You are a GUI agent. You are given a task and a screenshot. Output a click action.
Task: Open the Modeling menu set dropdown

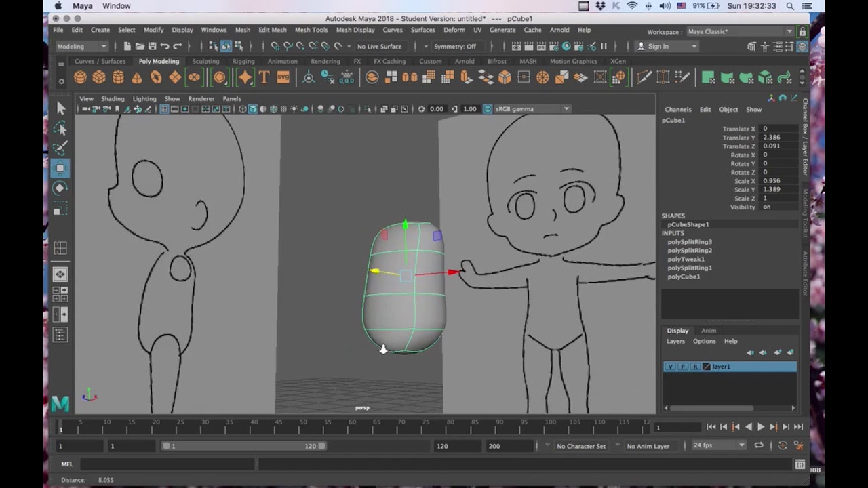[x=82, y=46]
